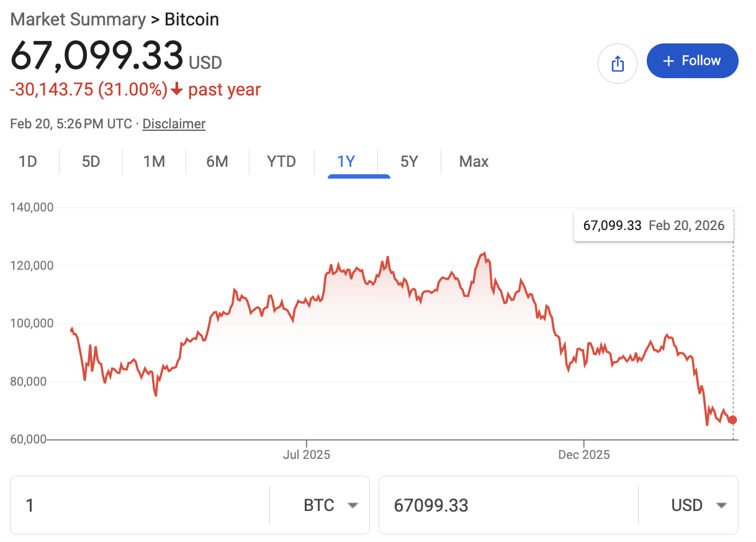The height and width of the screenshot is (542, 756).
Task: Click the Dec 2025 axis label
Action: [584, 455]
